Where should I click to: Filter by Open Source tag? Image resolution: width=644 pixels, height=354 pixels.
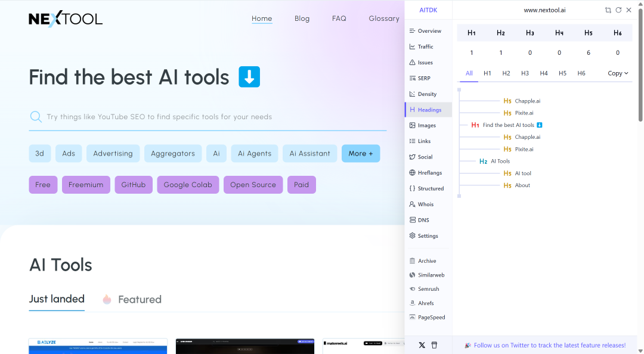tap(253, 185)
